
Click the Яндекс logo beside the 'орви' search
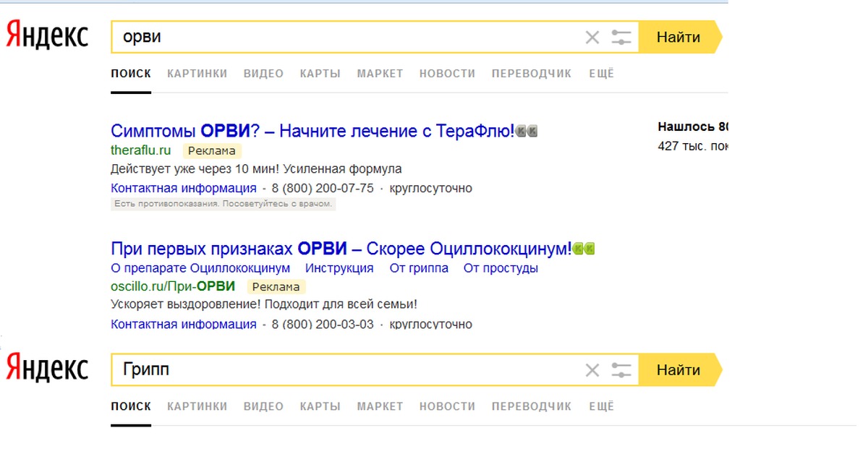tap(48, 35)
